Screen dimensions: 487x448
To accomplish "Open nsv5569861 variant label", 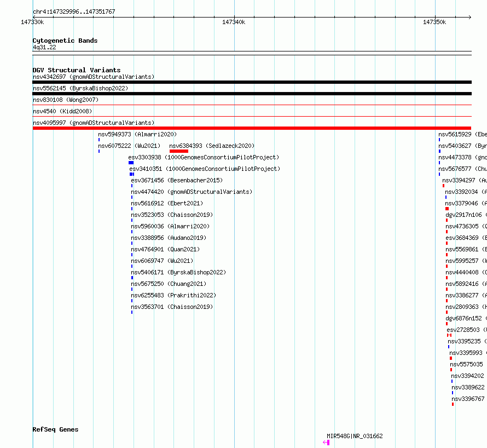I will pos(466,249).
